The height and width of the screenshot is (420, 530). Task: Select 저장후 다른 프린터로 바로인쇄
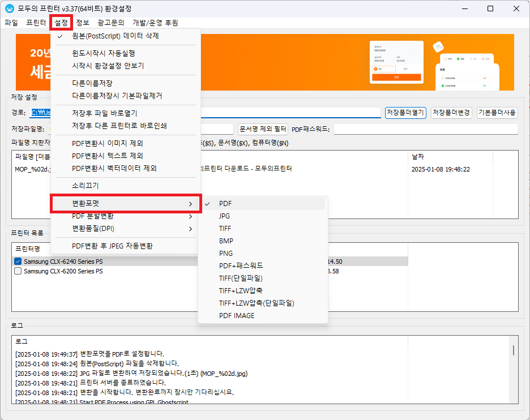point(125,126)
